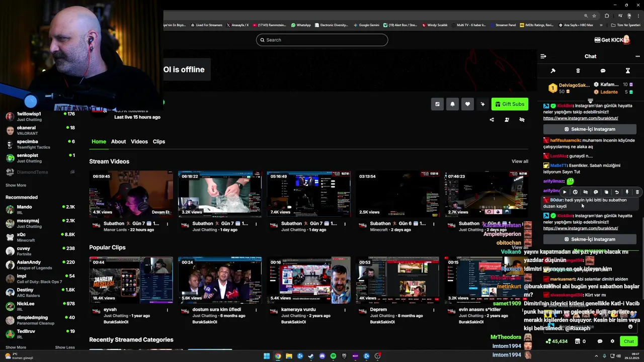
Task: Open the chat three-dots options menu
Action: [637, 56]
